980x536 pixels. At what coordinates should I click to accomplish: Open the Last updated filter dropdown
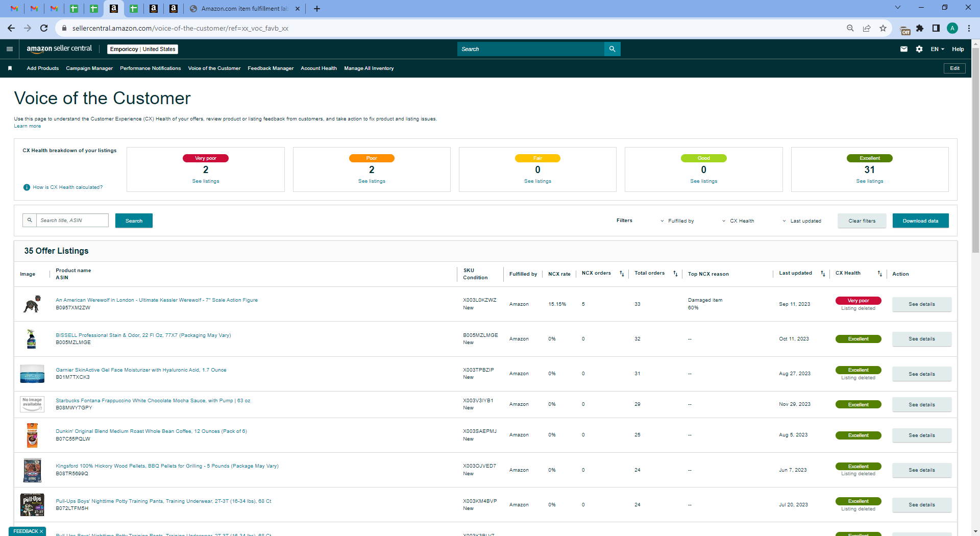pyautogui.click(x=802, y=221)
